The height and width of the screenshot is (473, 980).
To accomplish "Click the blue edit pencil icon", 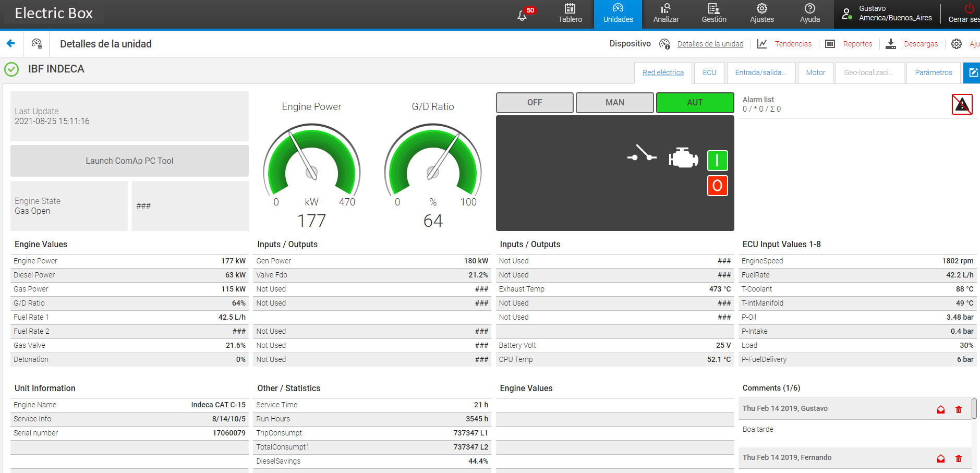I will (x=973, y=72).
